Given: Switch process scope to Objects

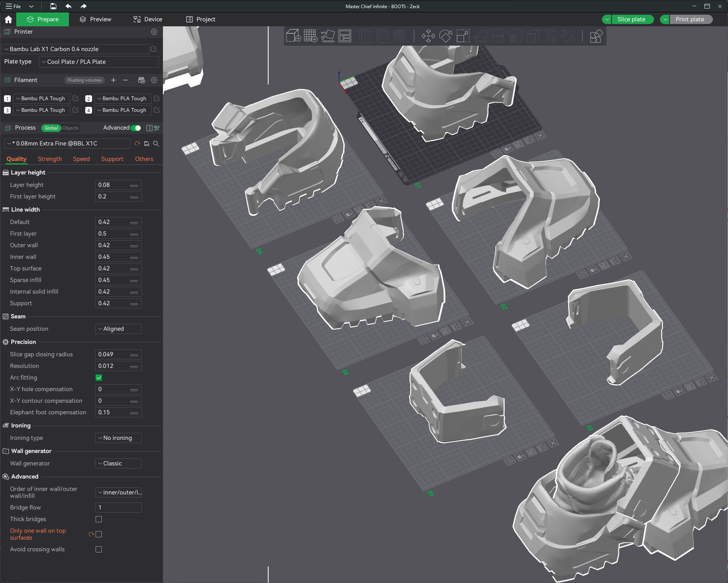Looking at the screenshot, I should click(x=70, y=128).
